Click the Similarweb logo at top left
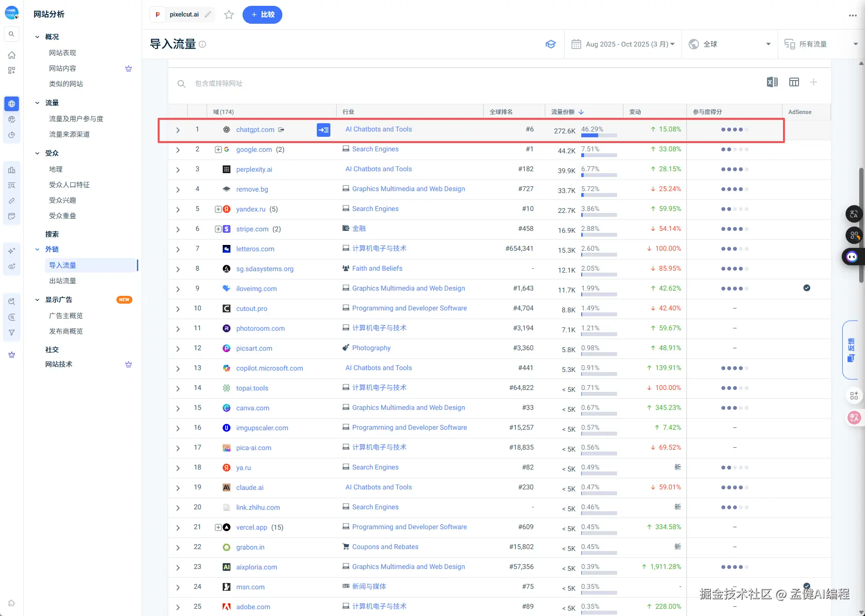 (12, 13)
